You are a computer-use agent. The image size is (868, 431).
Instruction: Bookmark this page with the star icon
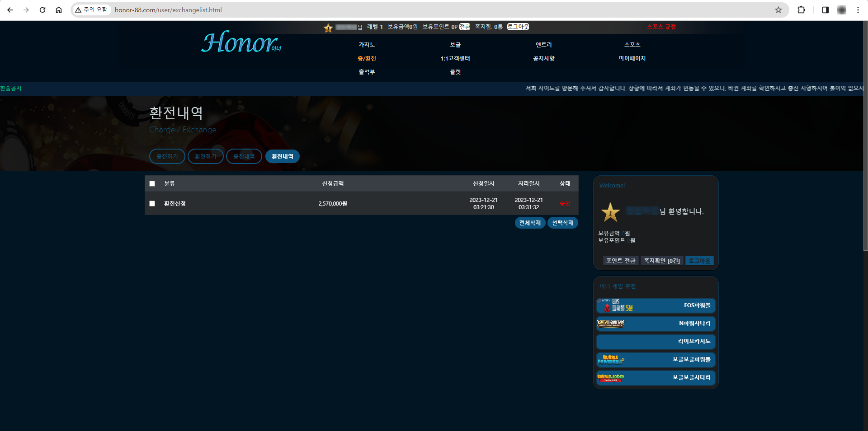(x=778, y=10)
